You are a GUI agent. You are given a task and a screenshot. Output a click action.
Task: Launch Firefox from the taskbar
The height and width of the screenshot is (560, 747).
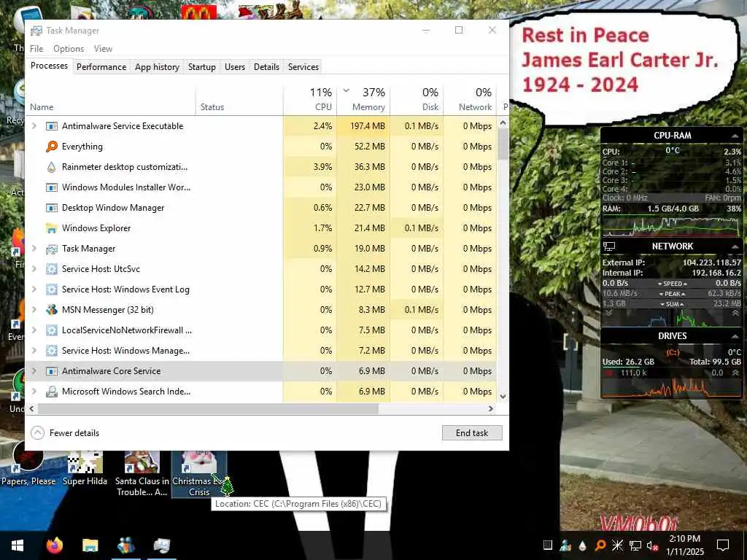[54, 545]
